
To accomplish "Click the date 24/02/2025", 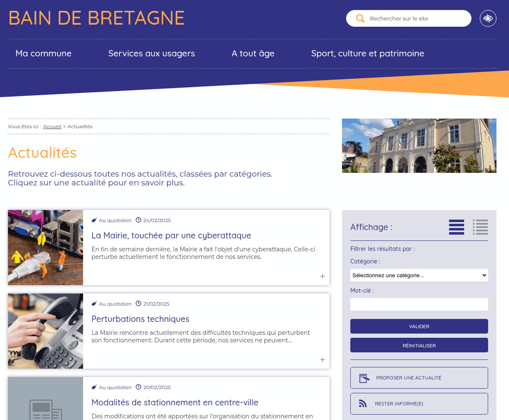I will [x=157, y=220].
